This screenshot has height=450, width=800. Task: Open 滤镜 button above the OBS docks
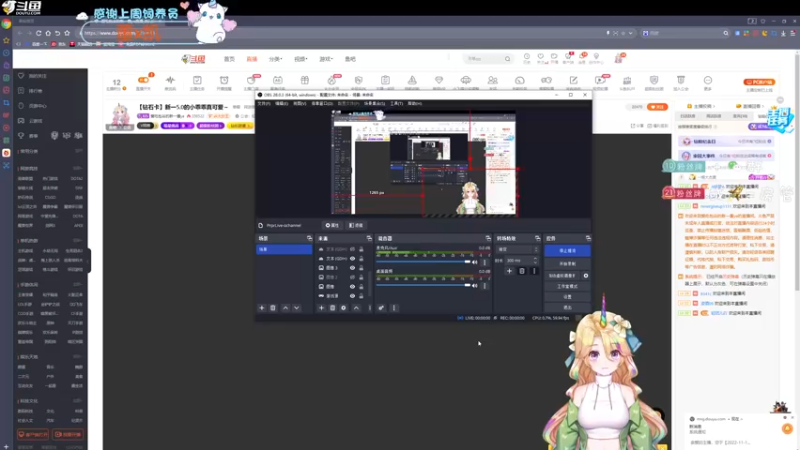point(356,225)
